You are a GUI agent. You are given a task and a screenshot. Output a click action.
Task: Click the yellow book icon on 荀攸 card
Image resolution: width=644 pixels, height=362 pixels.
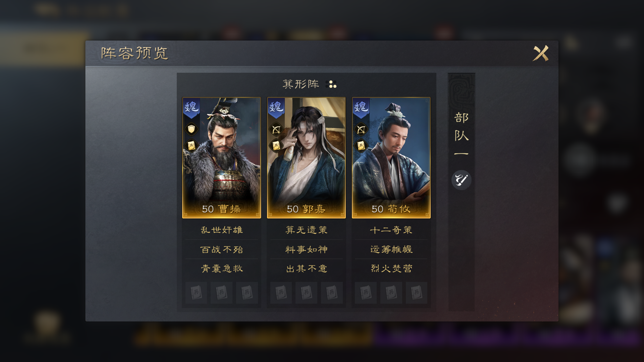361,145
